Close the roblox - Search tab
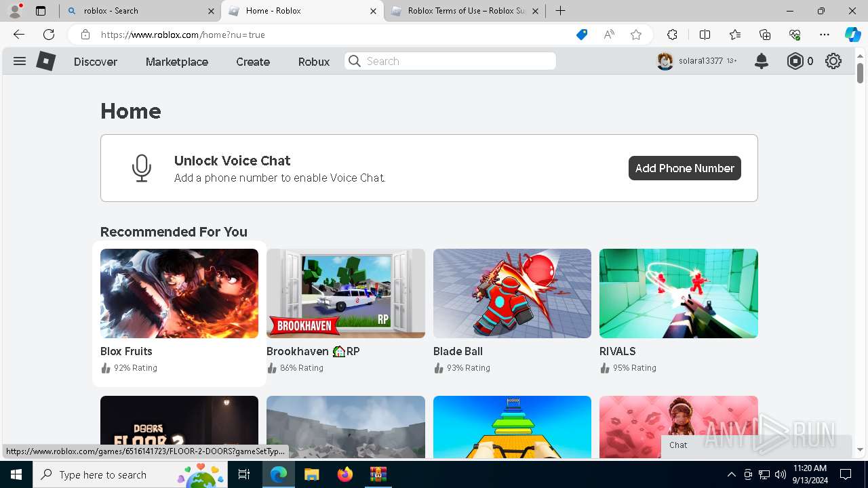868x488 pixels. pyautogui.click(x=210, y=11)
